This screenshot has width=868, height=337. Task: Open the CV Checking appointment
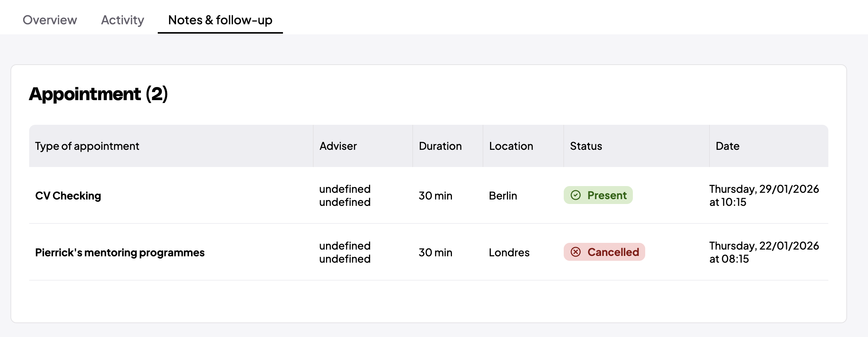coord(68,195)
